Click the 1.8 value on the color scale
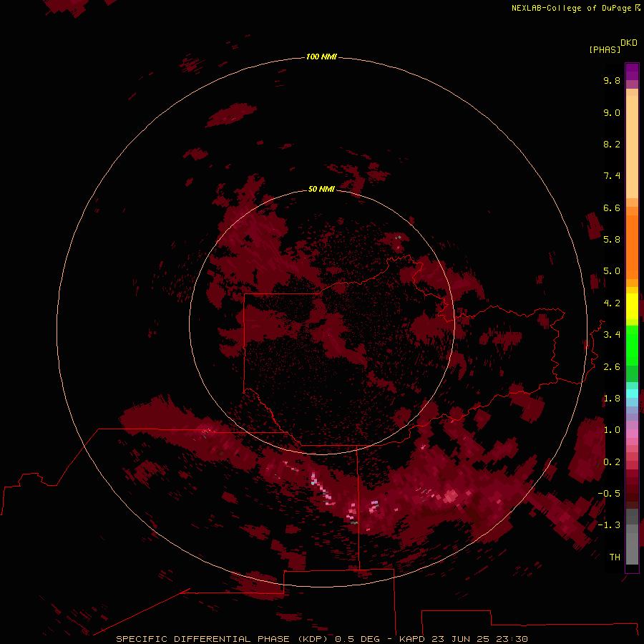 612,399
